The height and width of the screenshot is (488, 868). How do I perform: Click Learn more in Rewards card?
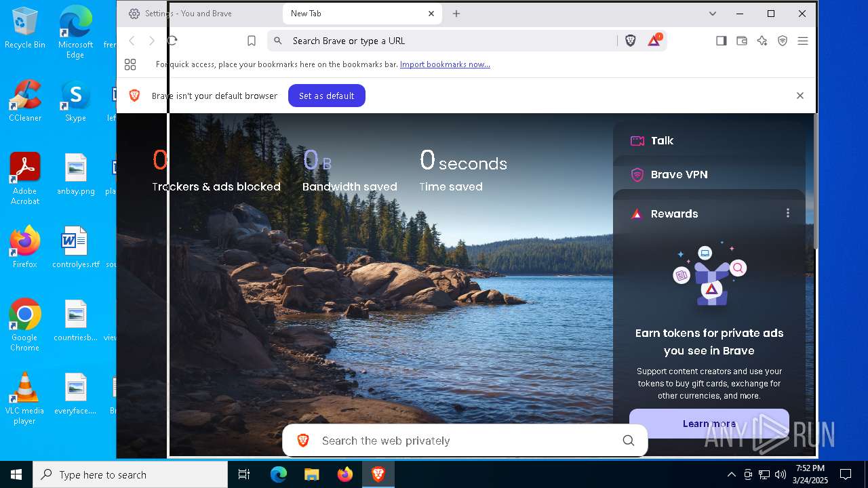709,424
